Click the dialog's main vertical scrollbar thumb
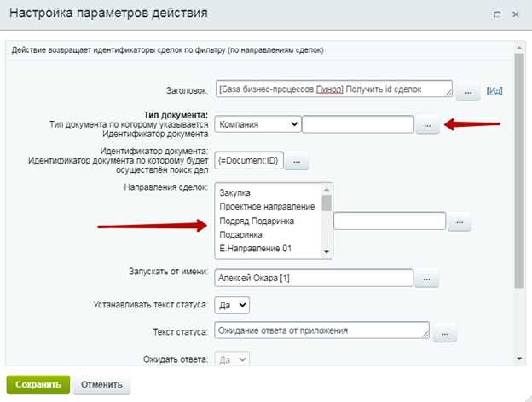The height and width of the screenshot is (402, 532). 519,171
